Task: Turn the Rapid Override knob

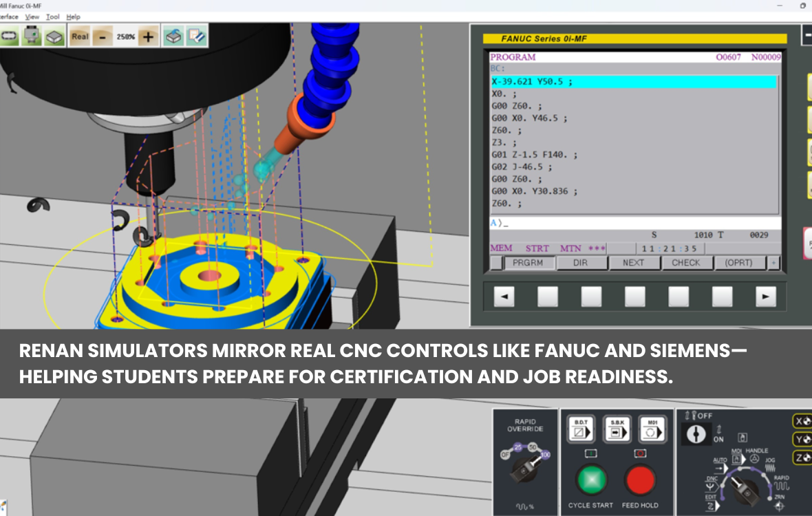Action: 524,469
